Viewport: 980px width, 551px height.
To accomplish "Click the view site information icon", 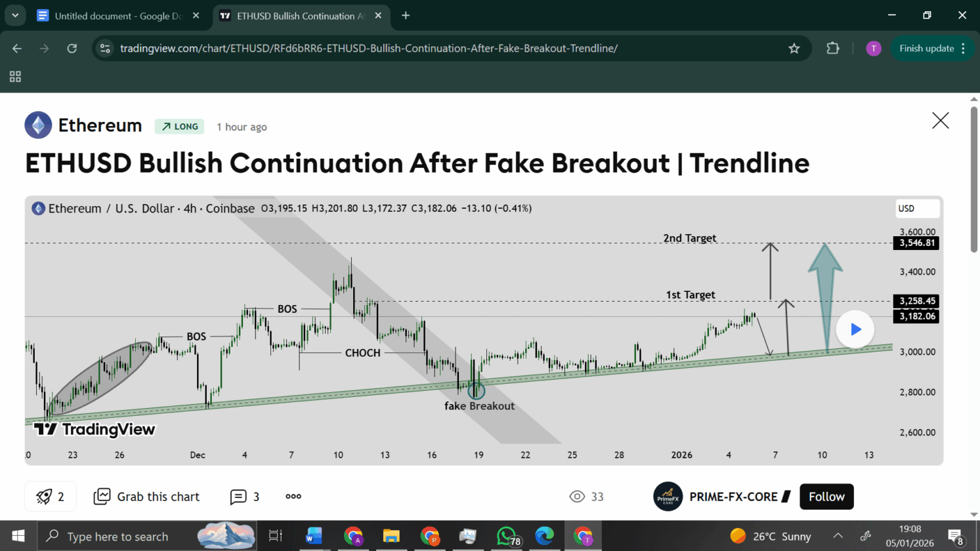I will pyautogui.click(x=105, y=49).
